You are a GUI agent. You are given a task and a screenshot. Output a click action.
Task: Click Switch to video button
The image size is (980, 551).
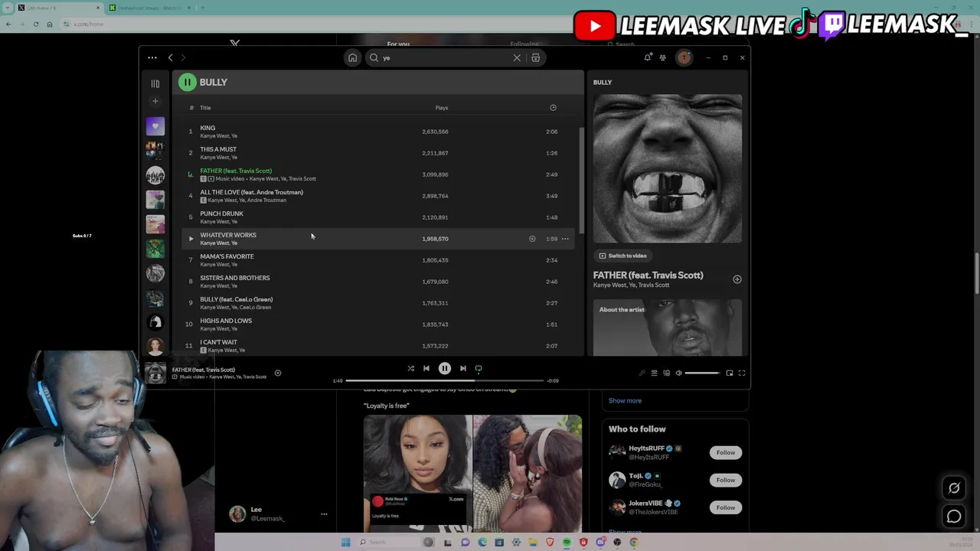point(622,256)
